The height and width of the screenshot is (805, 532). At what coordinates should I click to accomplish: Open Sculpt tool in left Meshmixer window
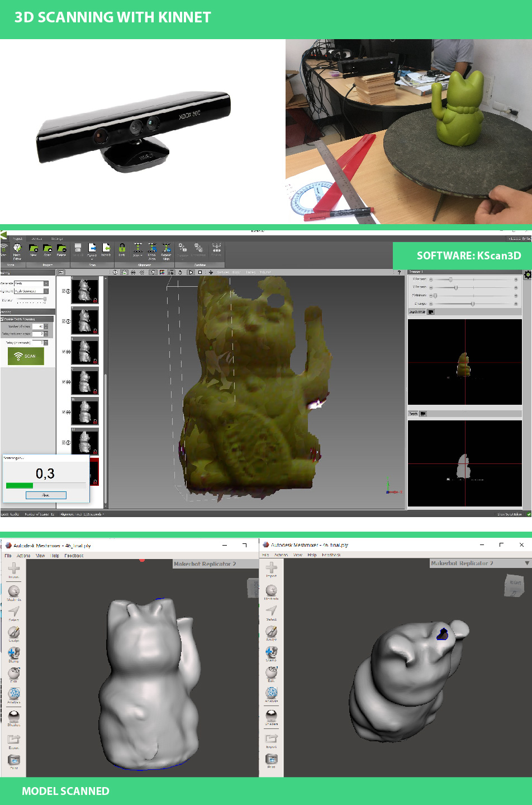[14, 633]
